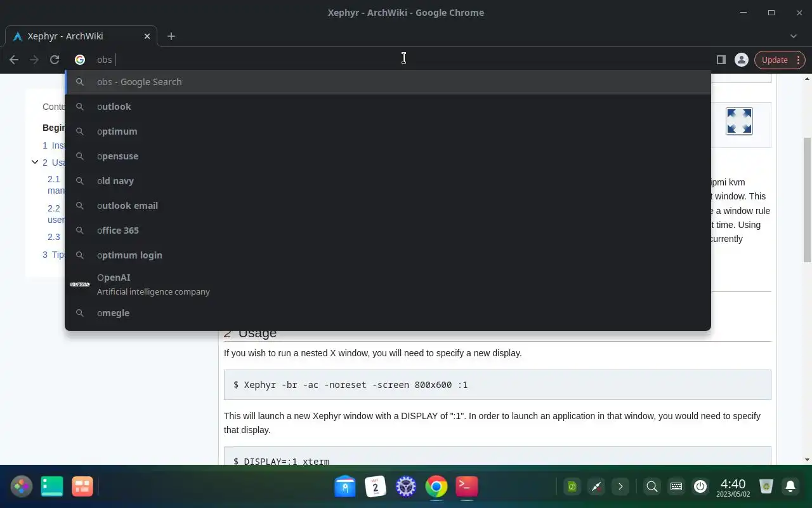Viewport: 812px width, 508px height.
Task: Choose the 'optimum' suggestion
Action: (388, 131)
